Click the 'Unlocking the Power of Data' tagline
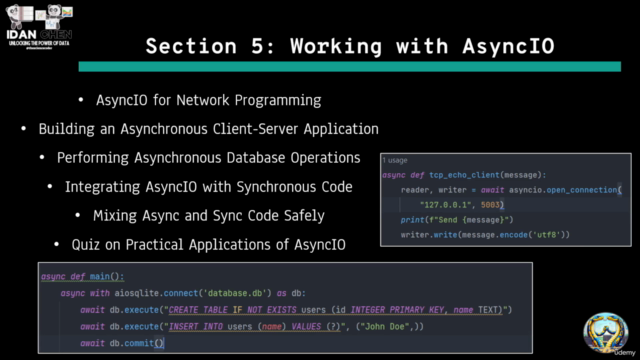Screen dimensions: 640x360 (39, 43)
